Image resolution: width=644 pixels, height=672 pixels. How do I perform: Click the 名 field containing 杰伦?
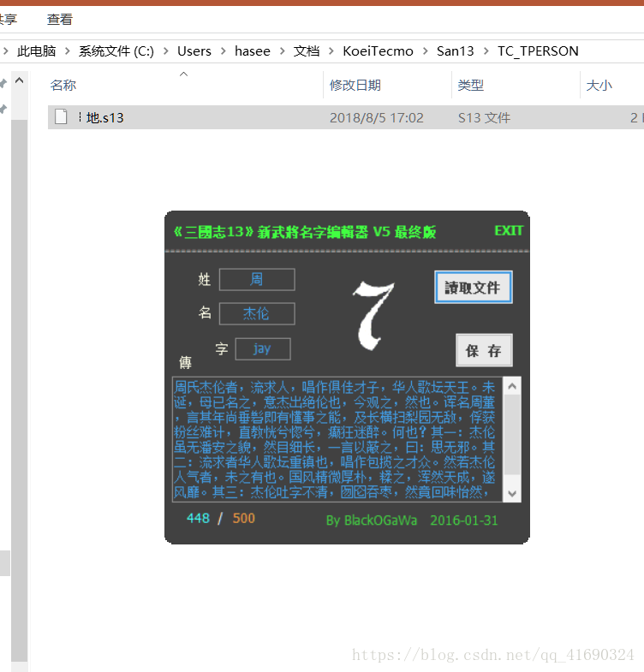click(x=257, y=313)
